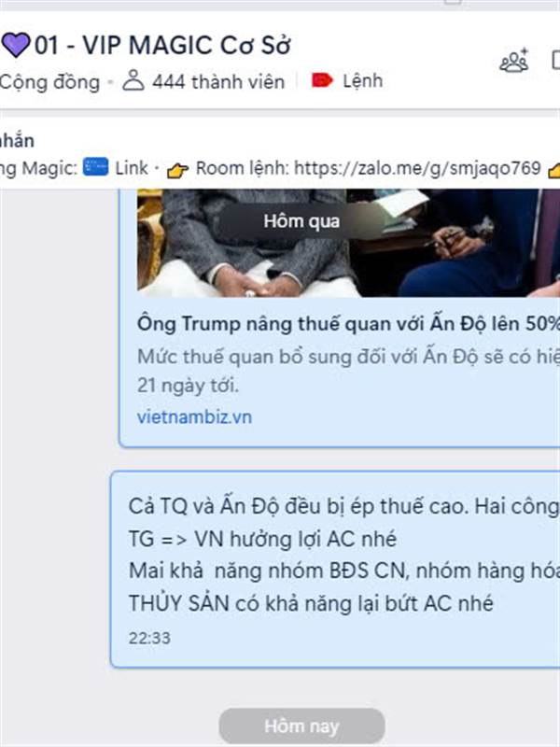The height and width of the screenshot is (747, 560).
Task: Open group info via 01 - VIP MAGIC Cơ Sở title
Action: 162,46
